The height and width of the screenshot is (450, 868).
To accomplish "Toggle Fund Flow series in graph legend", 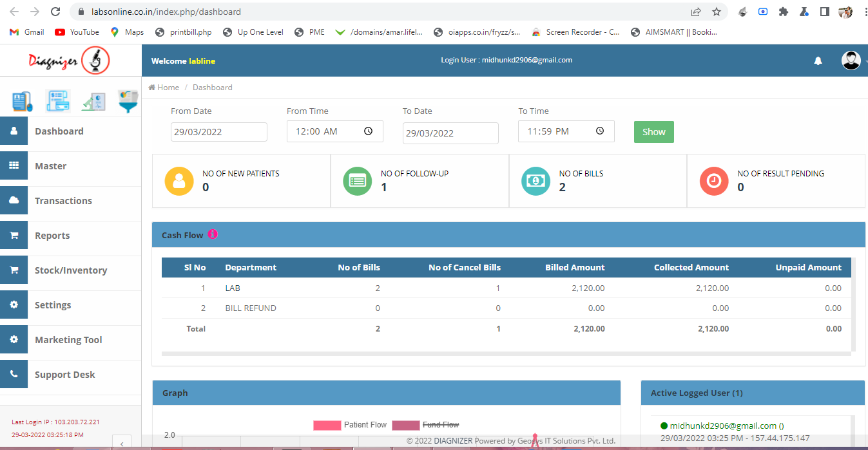I will [425, 425].
